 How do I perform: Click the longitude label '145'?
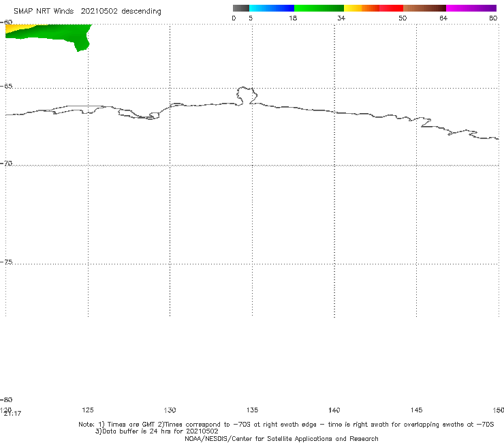pos(417,410)
